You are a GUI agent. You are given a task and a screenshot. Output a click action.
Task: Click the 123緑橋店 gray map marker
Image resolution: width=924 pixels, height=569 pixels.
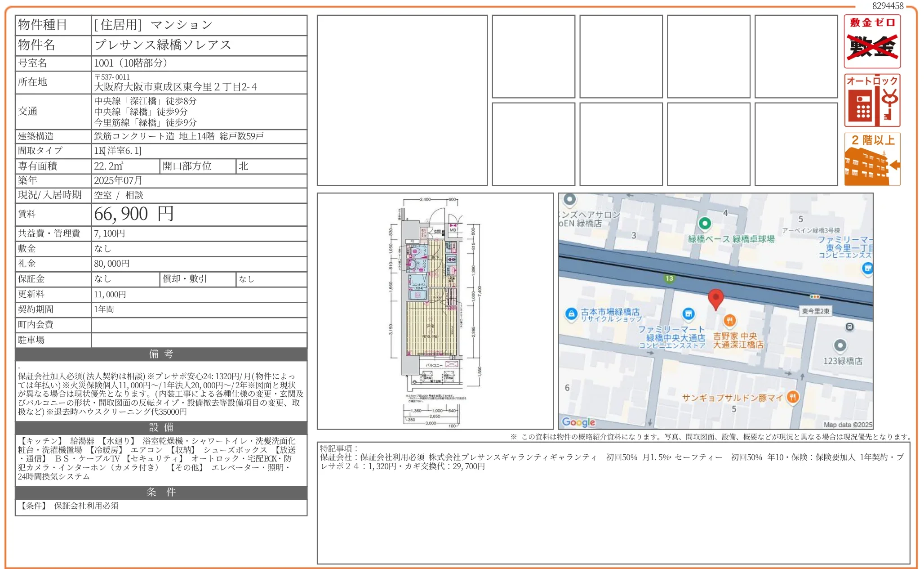840,345
